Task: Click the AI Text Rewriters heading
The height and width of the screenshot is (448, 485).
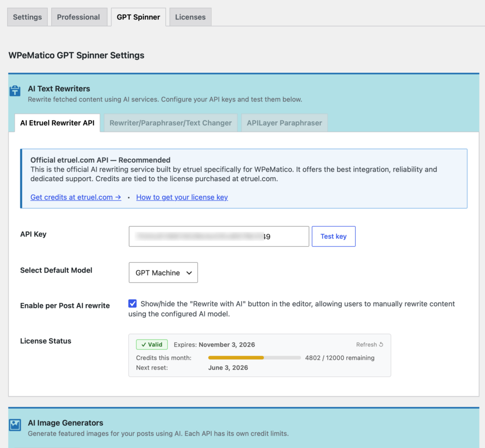Action: click(59, 89)
